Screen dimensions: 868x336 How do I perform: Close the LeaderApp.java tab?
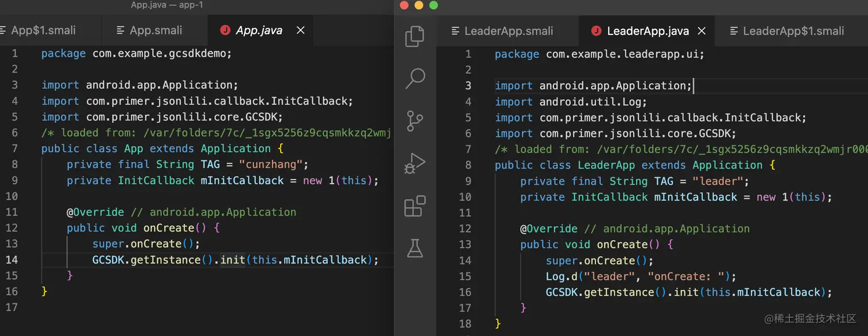click(701, 31)
